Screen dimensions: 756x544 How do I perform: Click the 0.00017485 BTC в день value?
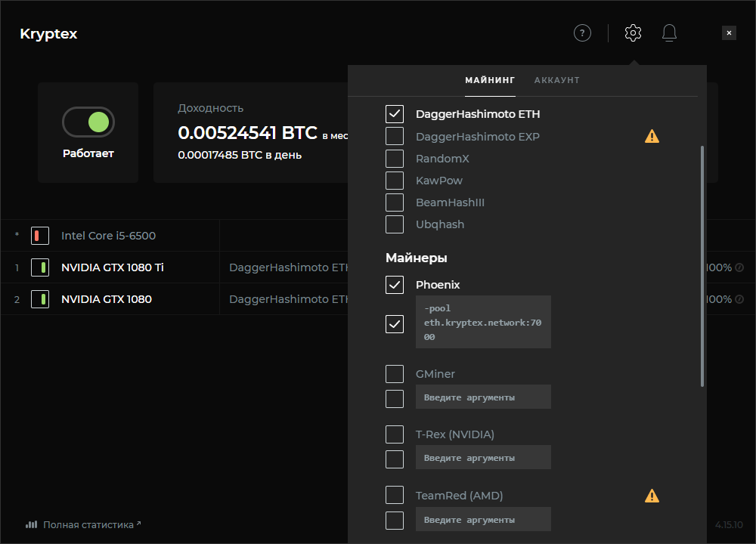pos(240,155)
